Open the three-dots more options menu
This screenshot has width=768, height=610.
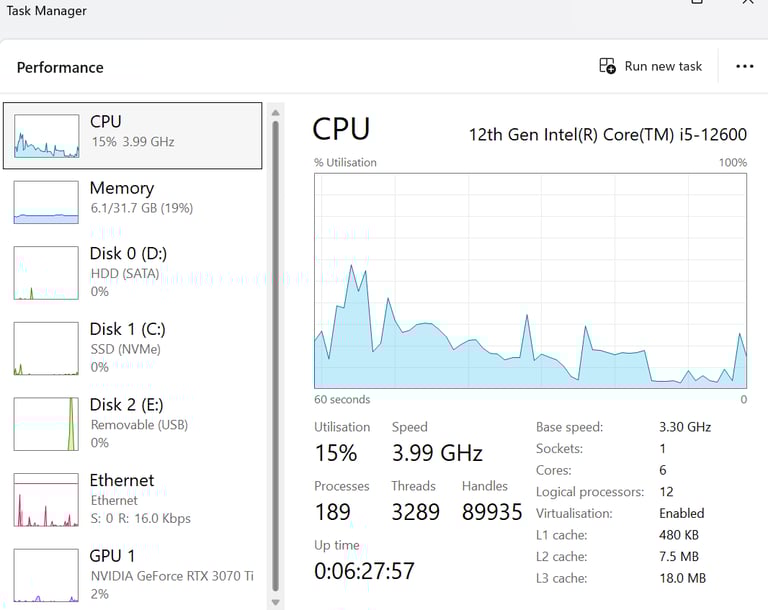[x=744, y=66]
